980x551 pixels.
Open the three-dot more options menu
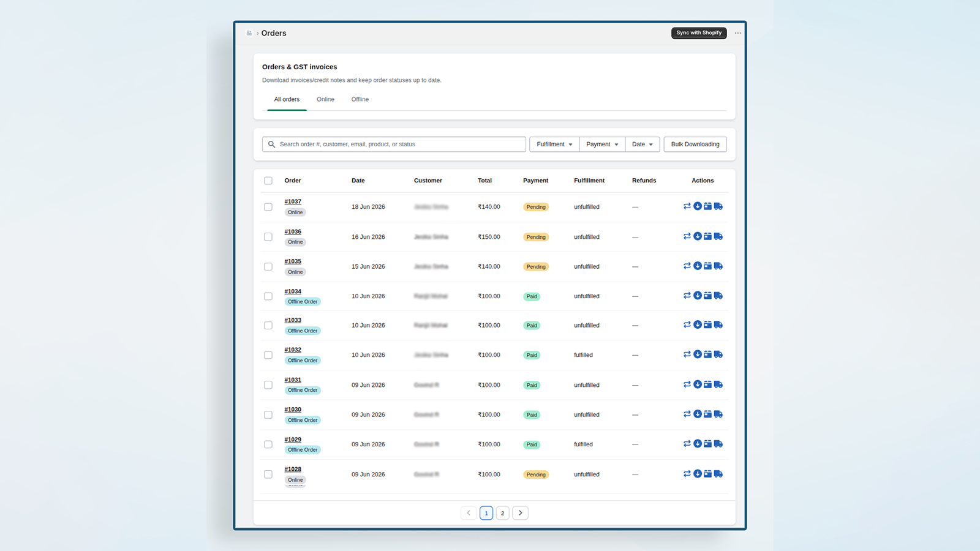(x=738, y=33)
